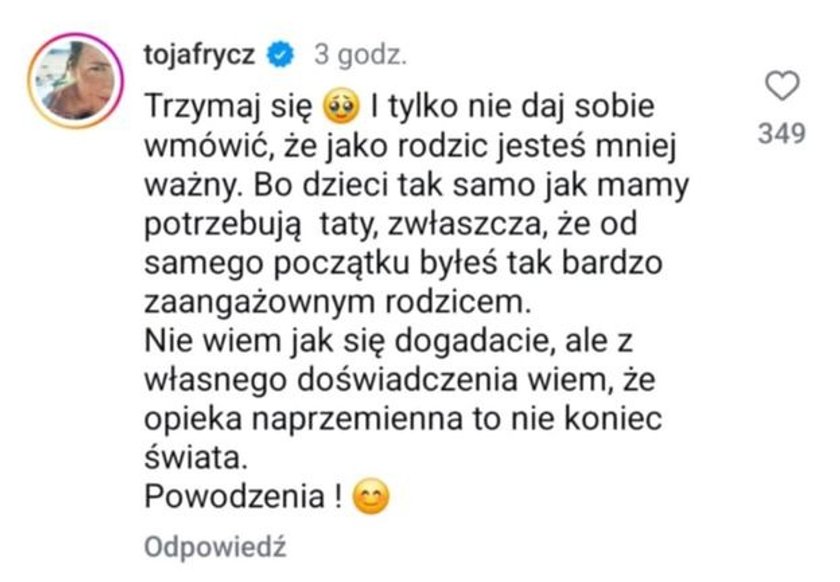
Task: Click the phrase własnego doświadczenia
Action: click(x=331, y=380)
